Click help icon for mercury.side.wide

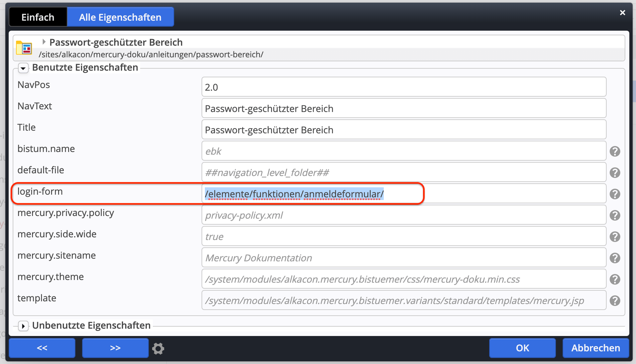point(615,237)
